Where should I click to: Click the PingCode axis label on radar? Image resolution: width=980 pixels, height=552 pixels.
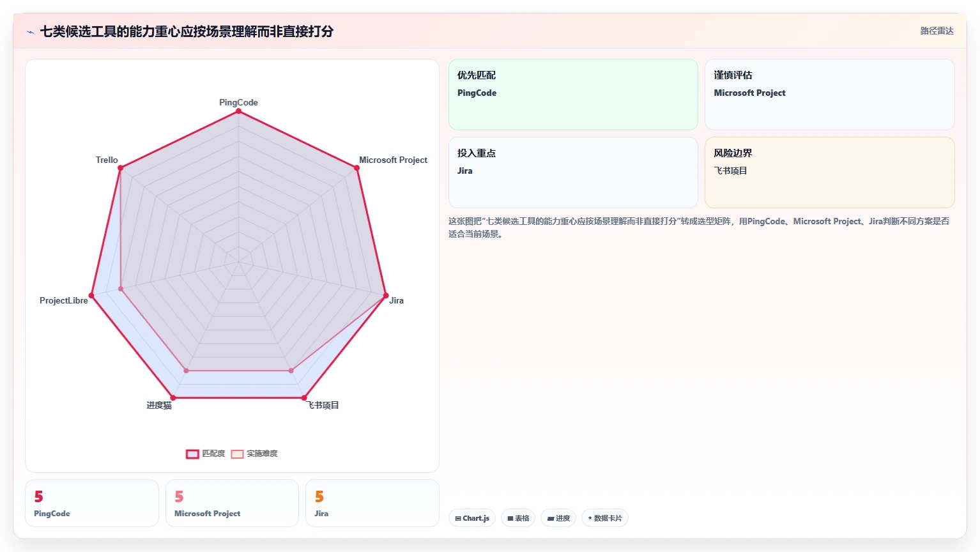[x=238, y=102]
